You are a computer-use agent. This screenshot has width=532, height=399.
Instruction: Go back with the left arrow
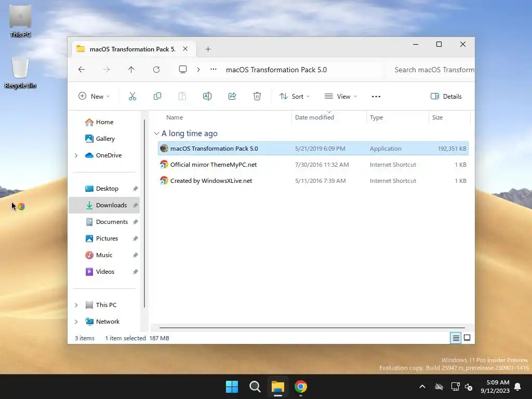tap(82, 70)
